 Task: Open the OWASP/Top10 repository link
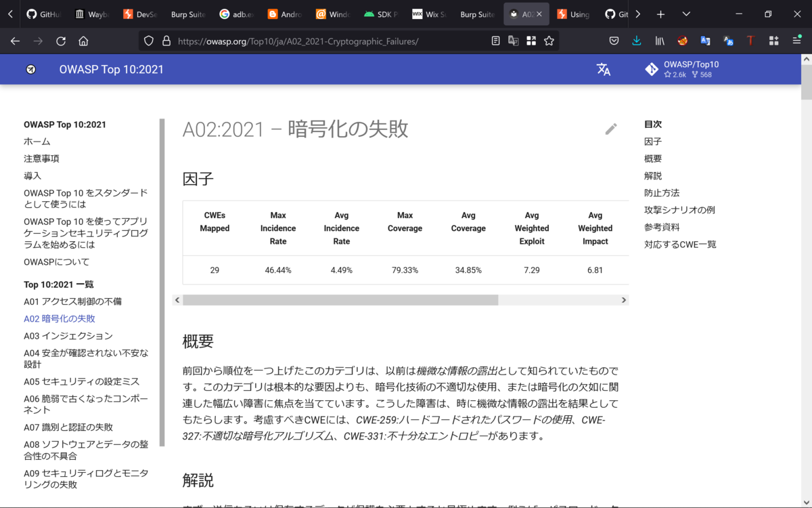tap(692, 64)
